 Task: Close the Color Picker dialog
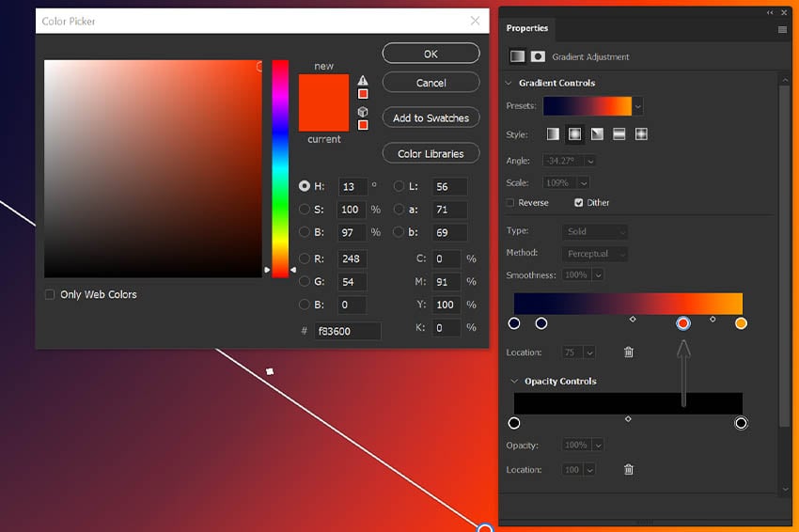point(475,21)
